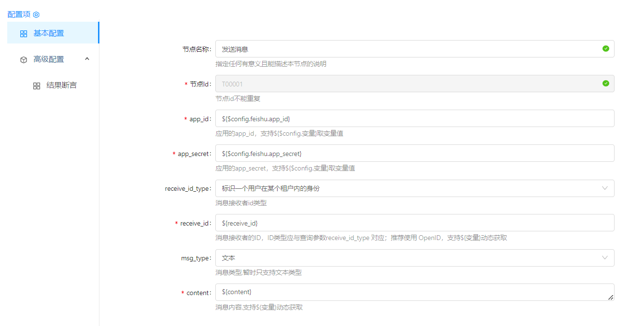Image resolution: width=644 pixels, height=326 pixels.
Task: Collapse the 高级配置 menu chevron
Action: pos(87,59)
